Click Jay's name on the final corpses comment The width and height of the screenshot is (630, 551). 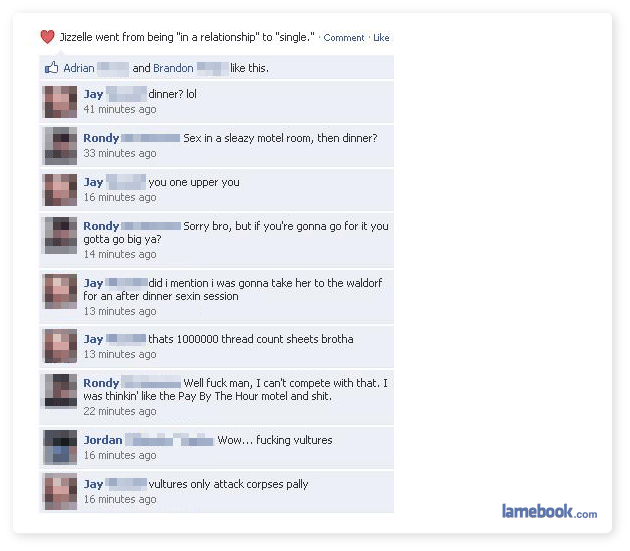(93, 484)
